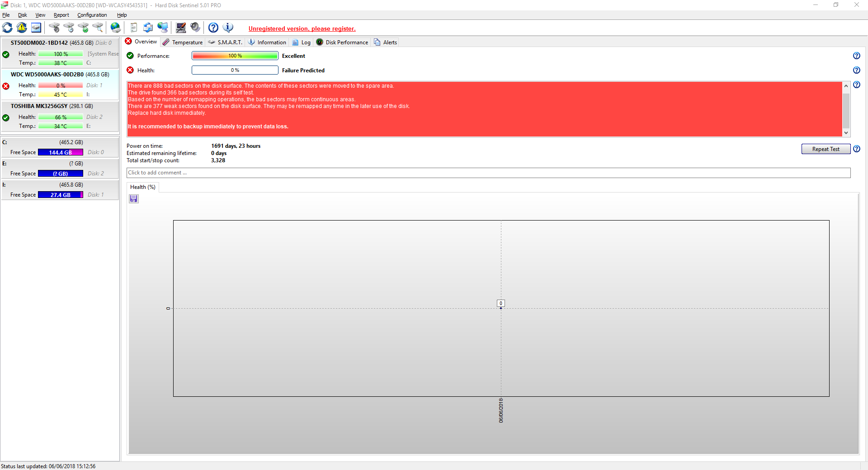868x470 pixels.
Task: Open the Configuration menu
Action: tap(92, 15)
